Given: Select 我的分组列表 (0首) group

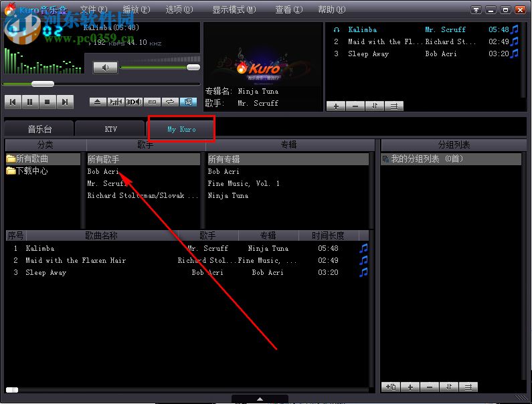Looking at the screenshot, I should pos(451,159).
